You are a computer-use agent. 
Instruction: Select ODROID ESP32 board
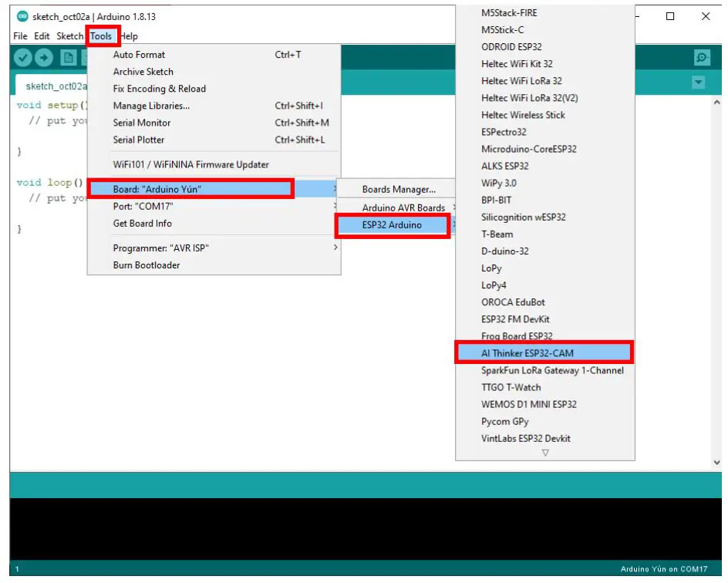[545, 47]
